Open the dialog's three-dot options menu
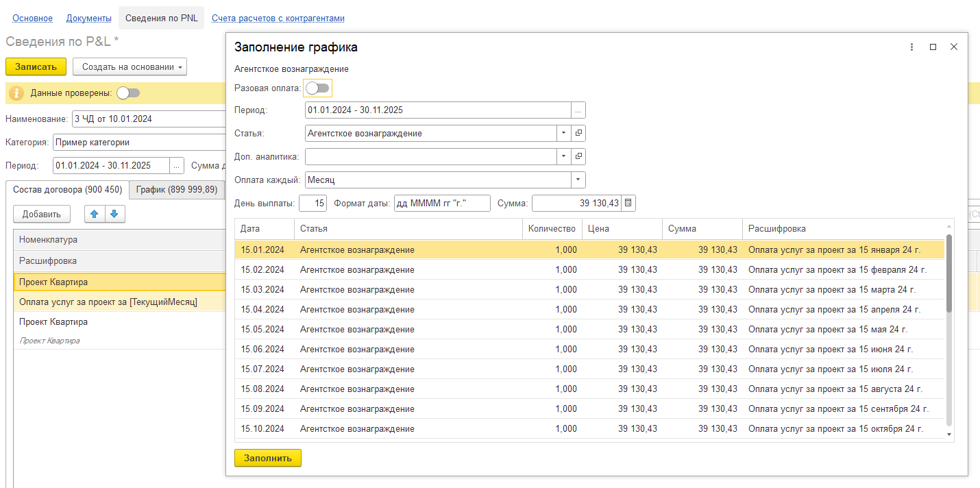 [911, 47]
